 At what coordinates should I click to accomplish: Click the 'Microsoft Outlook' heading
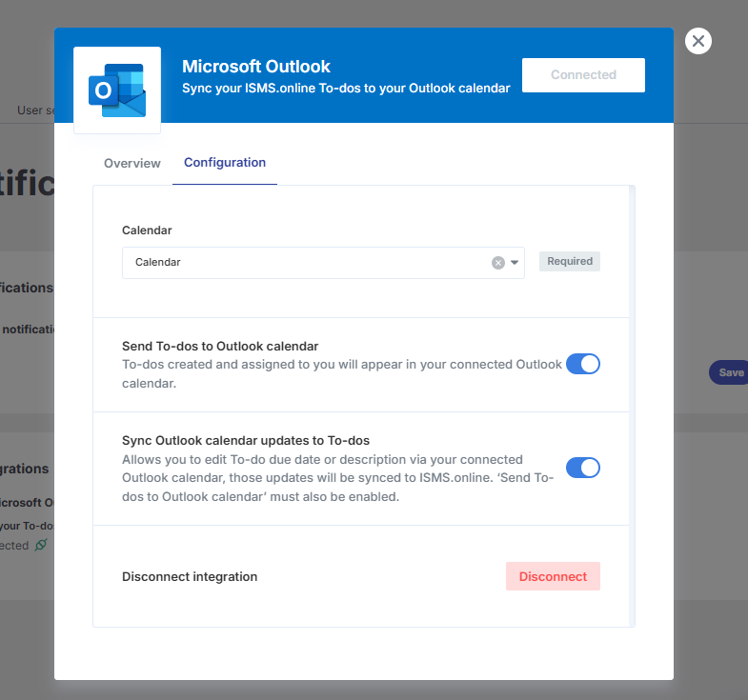(255, 67)
